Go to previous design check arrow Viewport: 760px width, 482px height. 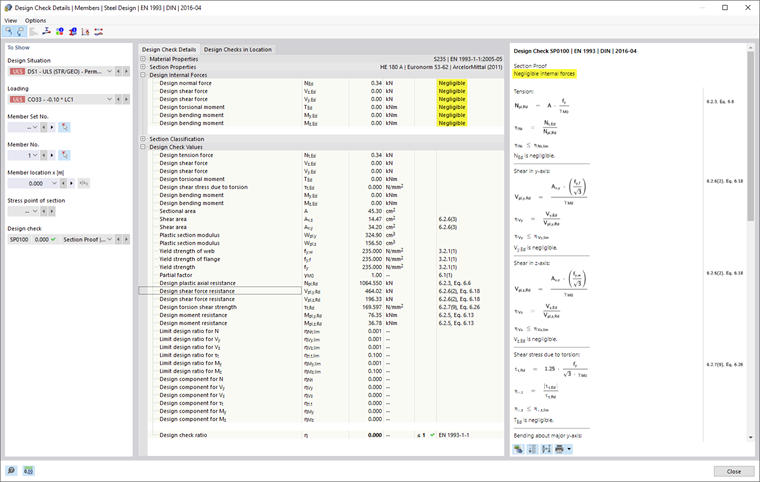pyautogui.click(x=118, y=240)
